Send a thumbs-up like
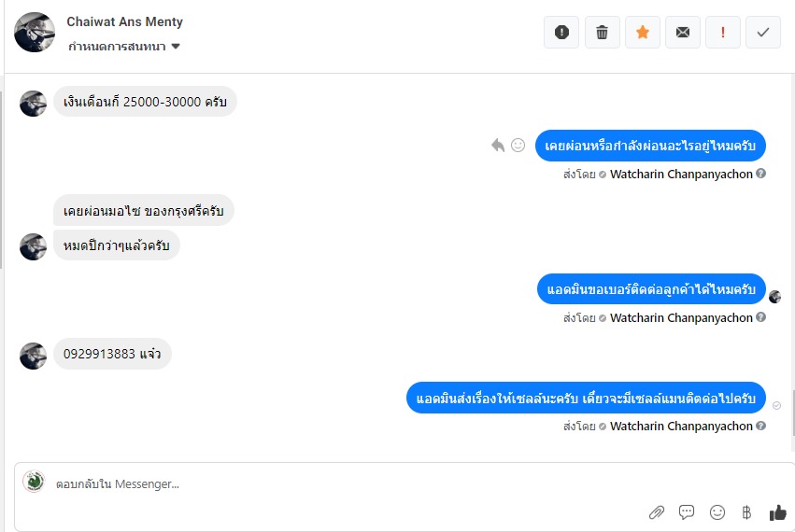The image size is (795, 532). tap(778, 512)
